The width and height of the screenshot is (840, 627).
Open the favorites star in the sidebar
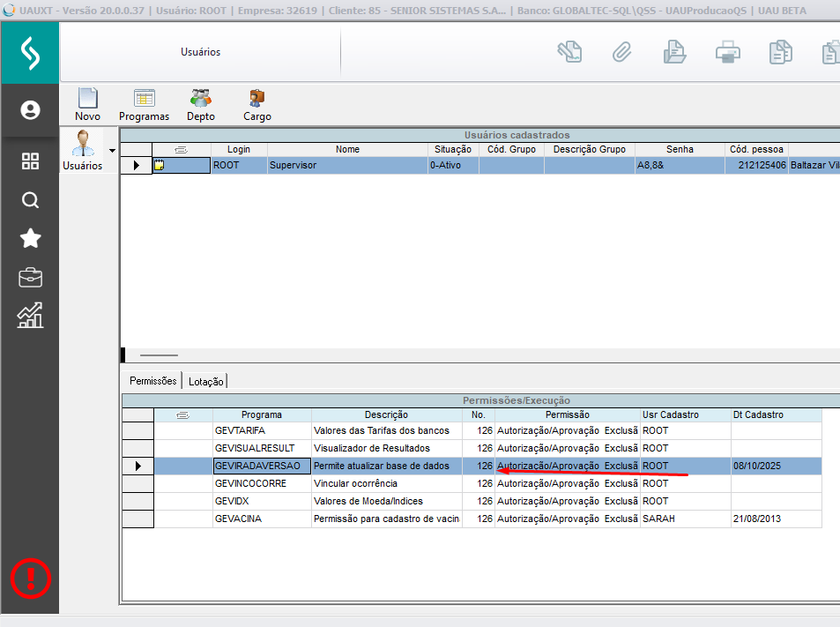tap(30, 238)
